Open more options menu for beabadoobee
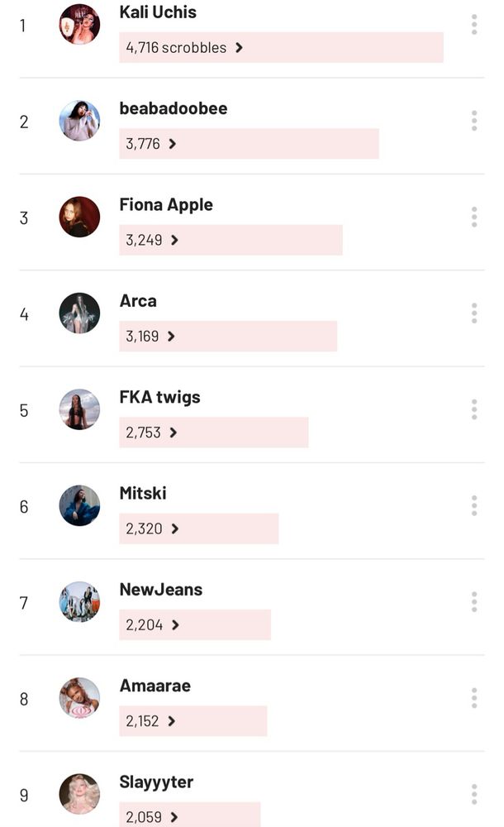This screenshot has height=827, width=504. point(474,121)
